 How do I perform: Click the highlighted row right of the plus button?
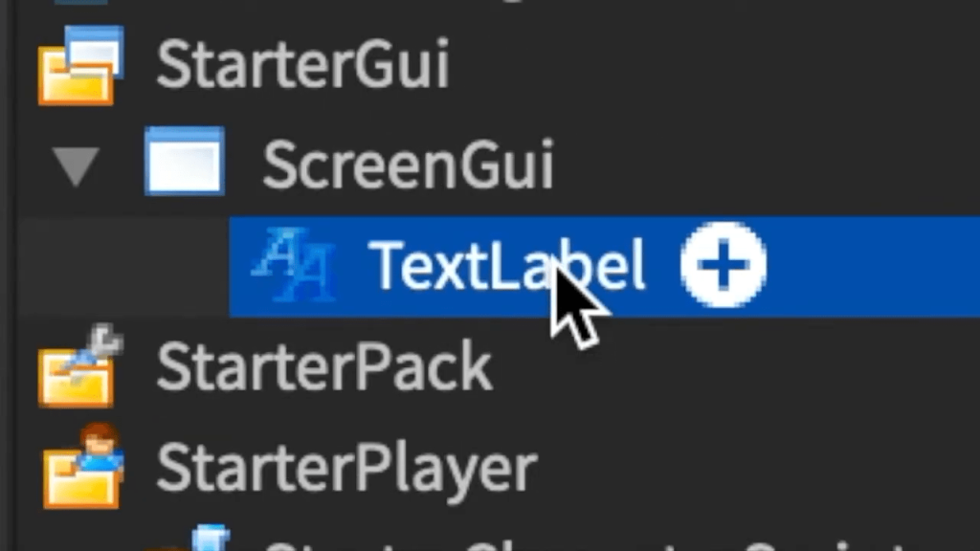pyautogui.click(x=874, y=266)
